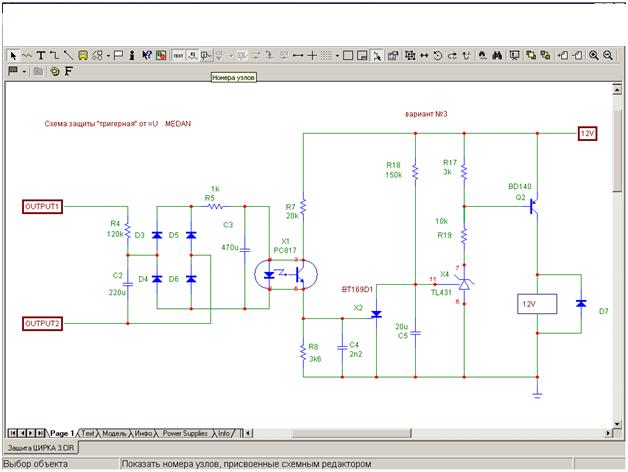Activate the Help mode pointer icon
Viewport: 628px width, 472px height.
[x=147, y=56]
